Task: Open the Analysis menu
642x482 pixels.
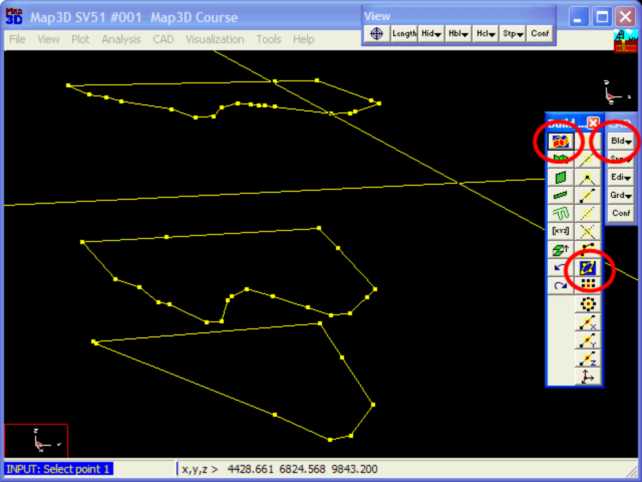Action: pos(121,39)
